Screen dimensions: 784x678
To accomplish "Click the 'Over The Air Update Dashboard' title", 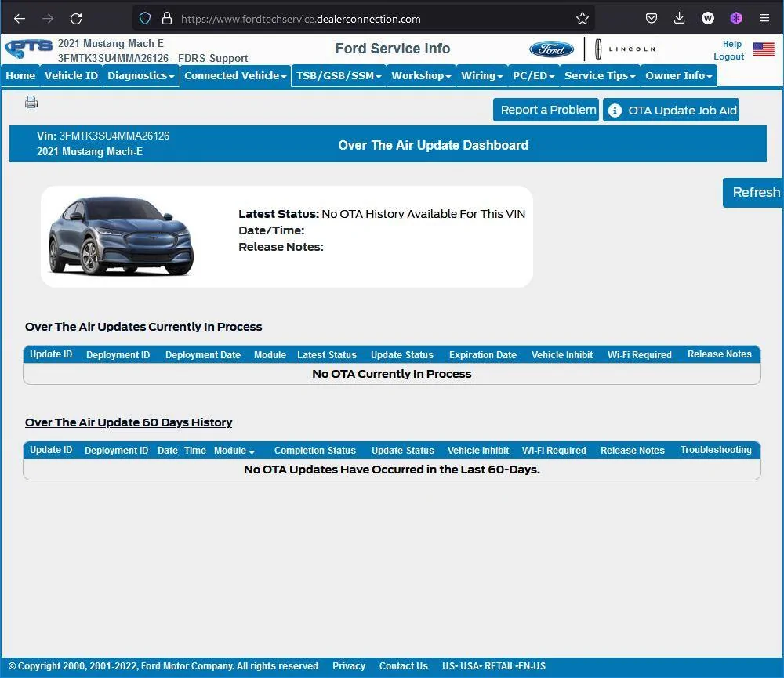I will [433, 145].
